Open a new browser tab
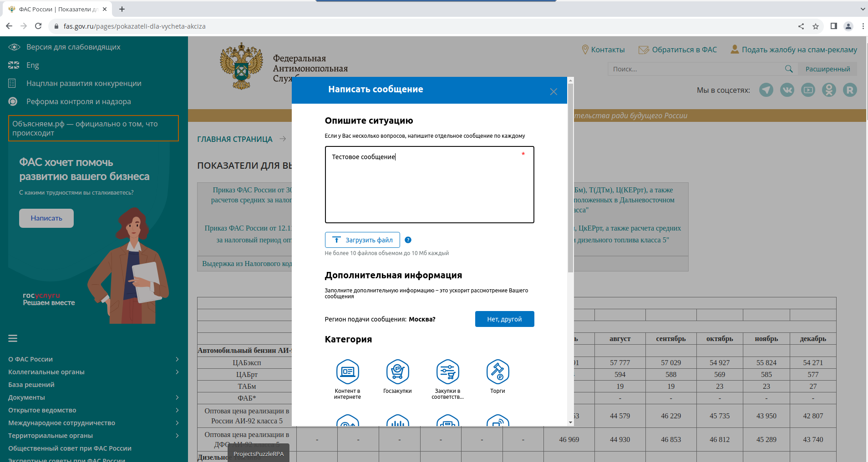Viewport: 868px width, 462px height. point(122,9)
